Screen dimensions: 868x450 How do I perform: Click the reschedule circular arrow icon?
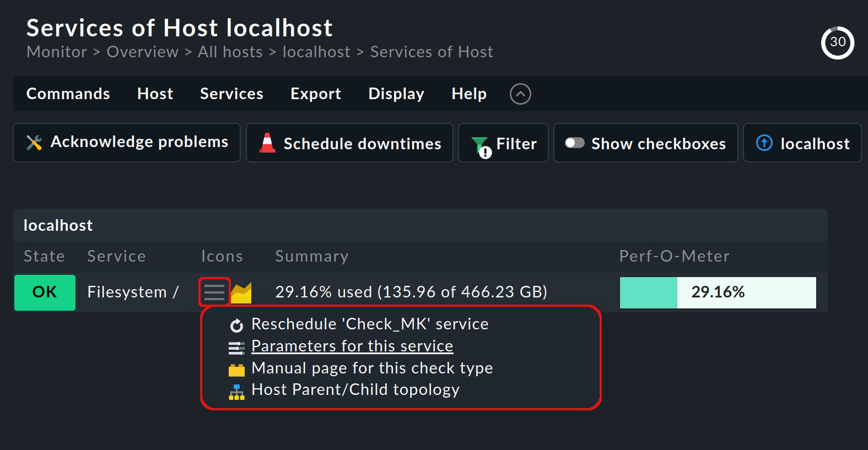pos(236,326)
